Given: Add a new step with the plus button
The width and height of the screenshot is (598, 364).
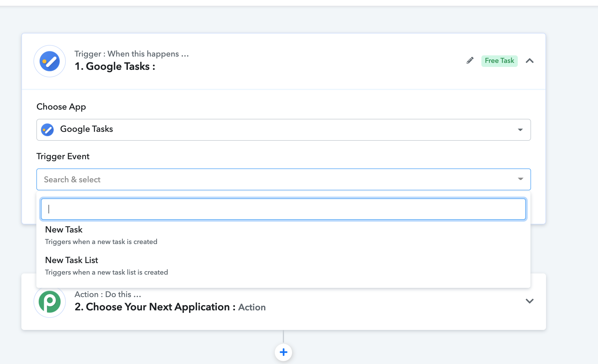Looking at the screenshot, I should [x=283, y=352].
